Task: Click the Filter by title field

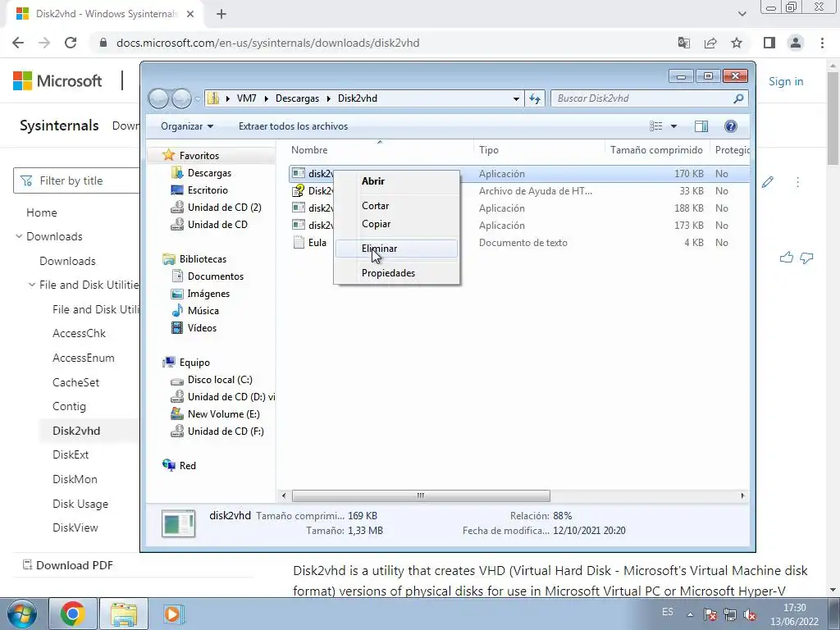Action: point(76,180)
